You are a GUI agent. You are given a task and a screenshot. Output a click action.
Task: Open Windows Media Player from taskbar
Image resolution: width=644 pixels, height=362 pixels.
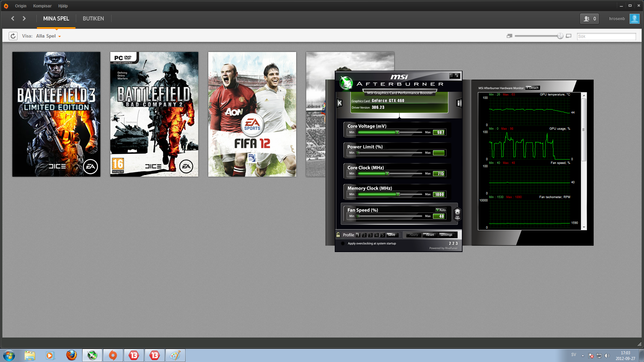50,355
